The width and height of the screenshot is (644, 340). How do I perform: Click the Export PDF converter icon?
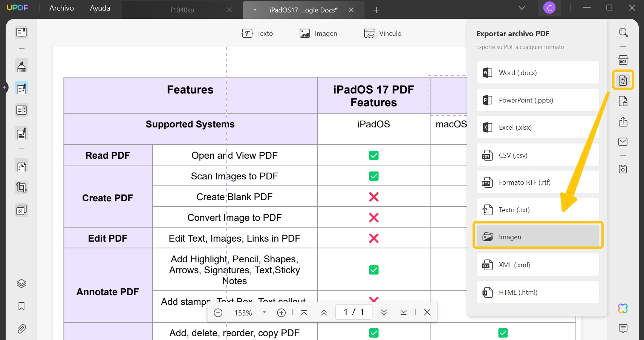(x=623, y=80)
